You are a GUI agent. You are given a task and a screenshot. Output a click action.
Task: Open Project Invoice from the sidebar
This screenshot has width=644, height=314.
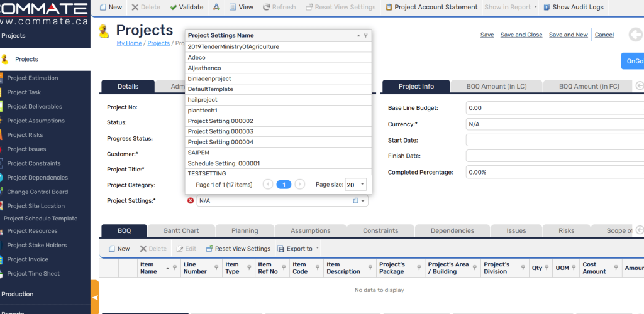click(x=28, y=259)
